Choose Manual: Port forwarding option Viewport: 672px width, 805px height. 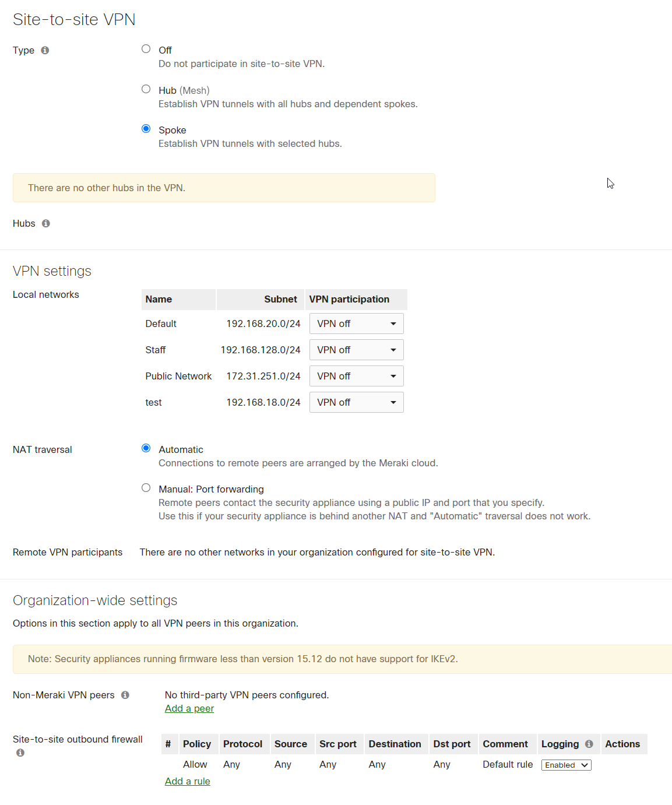[146, 488]
